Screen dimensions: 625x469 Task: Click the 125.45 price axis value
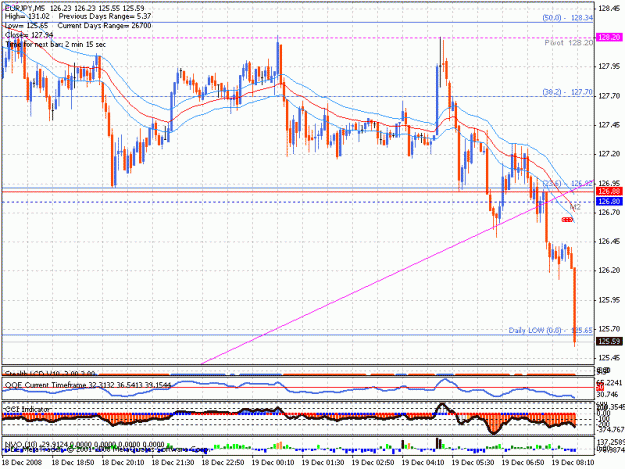609,358
